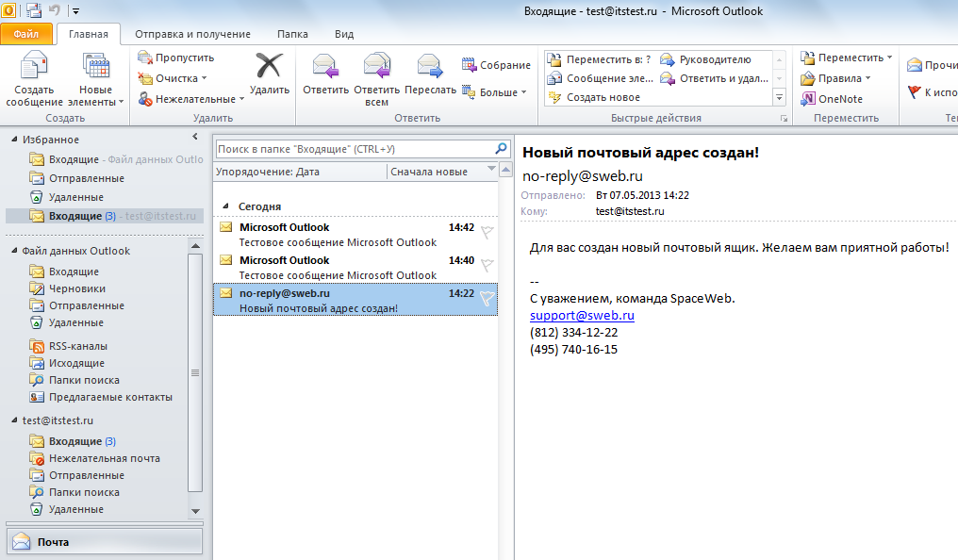Click Ignore (Пропустить) conversation button
This screenshot has height=560, width=958.
point(176,58)
